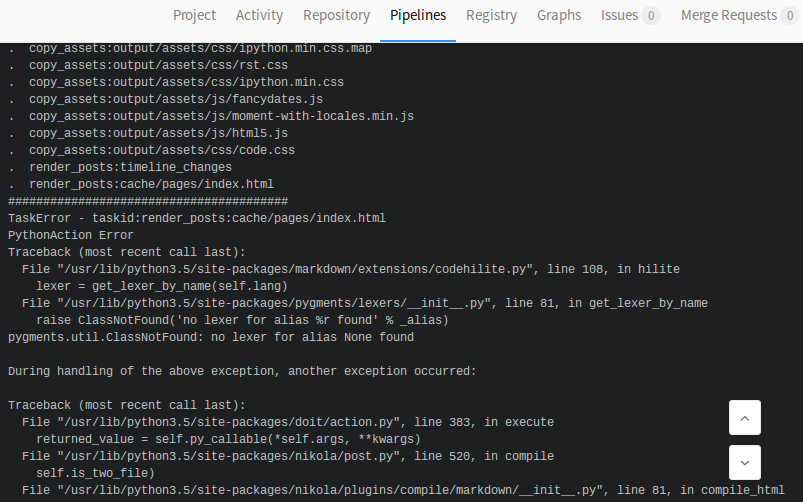Switch to the Activity tab
The image size is (803, 502).
pyautogui.click(x=259, y=15)
